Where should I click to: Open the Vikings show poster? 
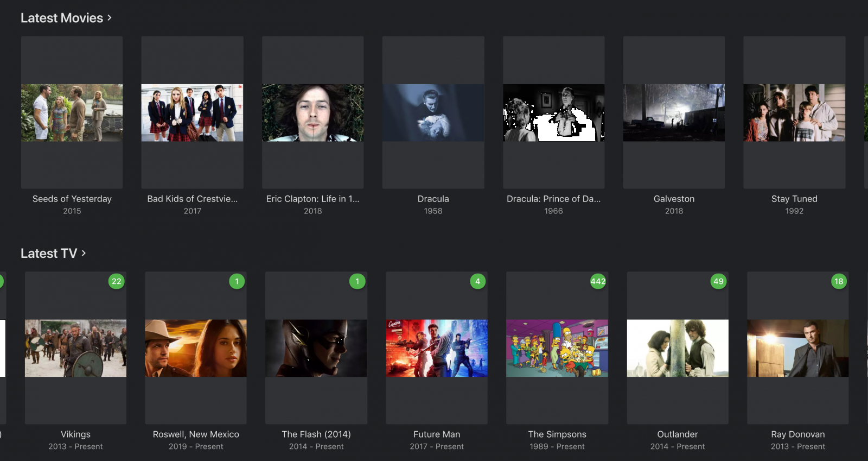pos(76,348)
